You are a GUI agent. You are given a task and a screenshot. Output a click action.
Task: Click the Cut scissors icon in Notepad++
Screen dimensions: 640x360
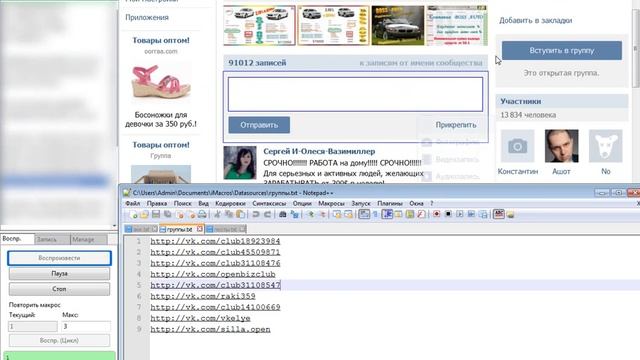(x=217, y=214)
